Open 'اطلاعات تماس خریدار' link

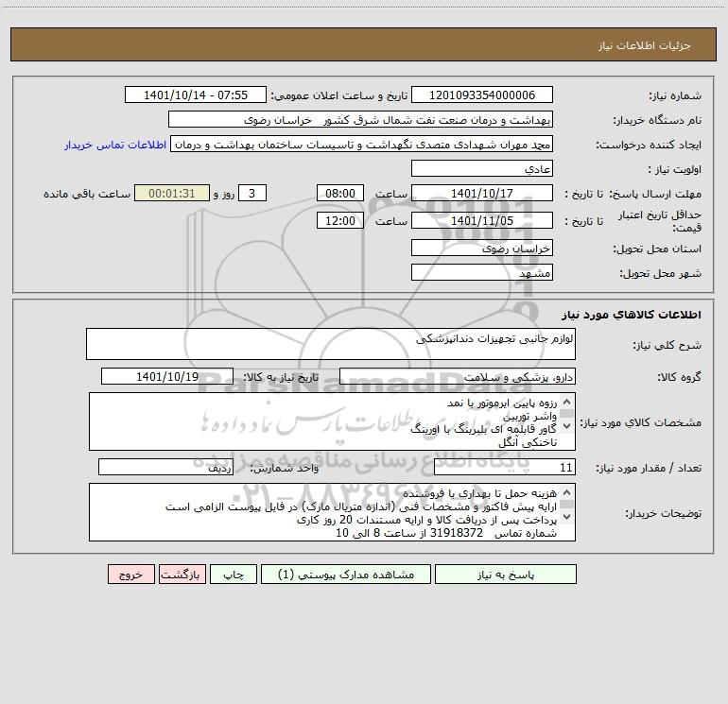click(115, 145)
